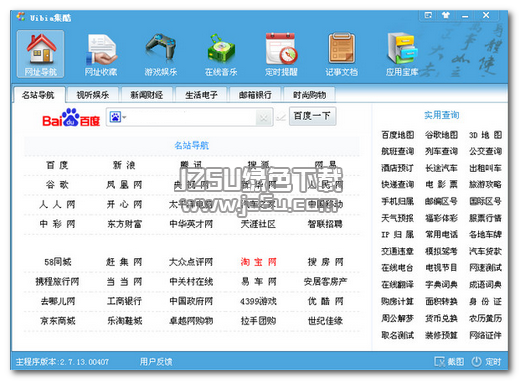Switch to the 名站导航 tab
Screen dimensions: 519x381
(x=38, y=95)
